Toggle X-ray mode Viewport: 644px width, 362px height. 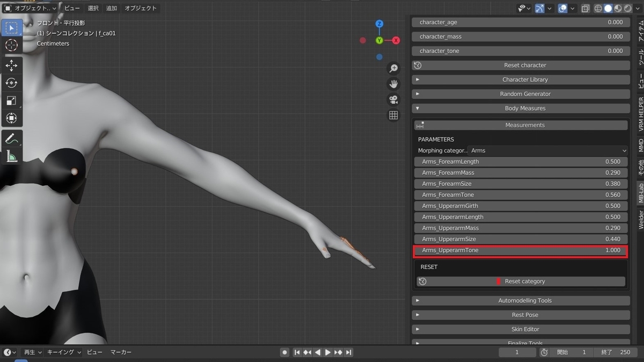586,8
